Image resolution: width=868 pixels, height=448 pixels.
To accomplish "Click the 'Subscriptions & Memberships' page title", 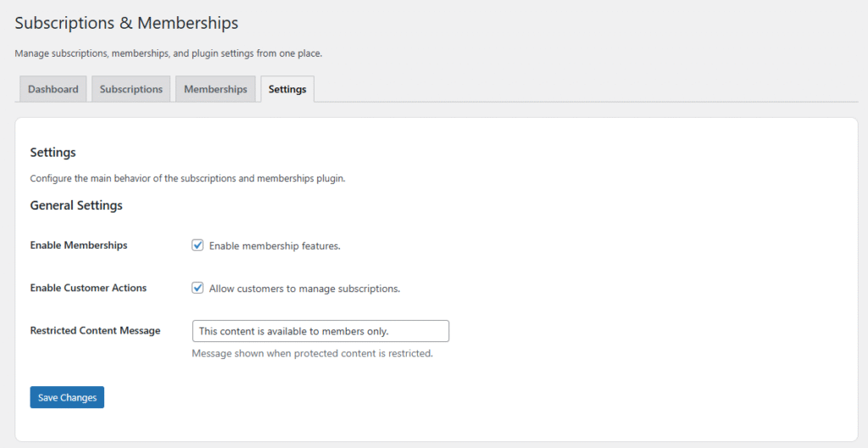I will click(x=126, y=23).
